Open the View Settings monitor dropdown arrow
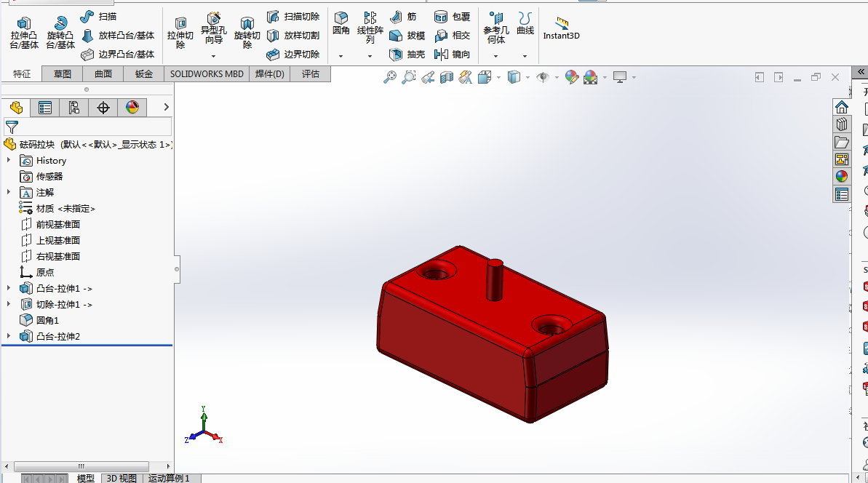This screenshot has height=483, width=868. tap(634, 77)
